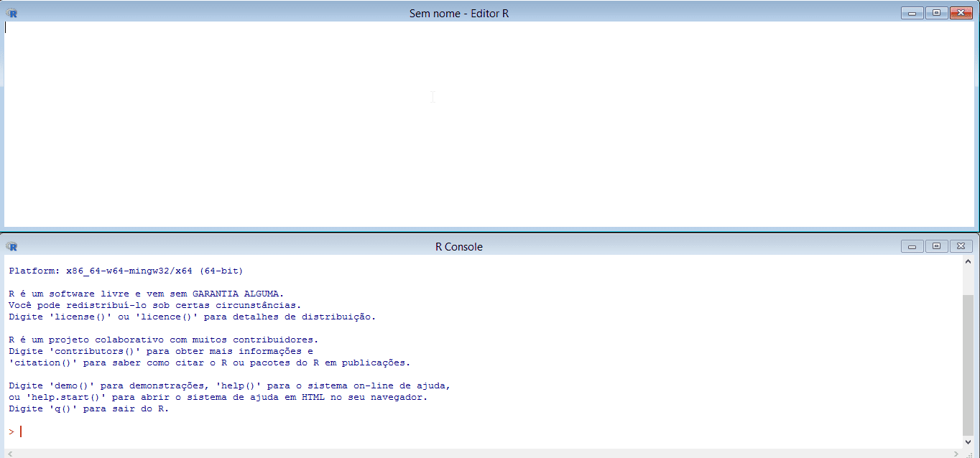Click the console vertical scrollbar up arrow
Image resolution: width=980 pixels, height=458 pixels.
pyautogui.click(x=968, y=262)
